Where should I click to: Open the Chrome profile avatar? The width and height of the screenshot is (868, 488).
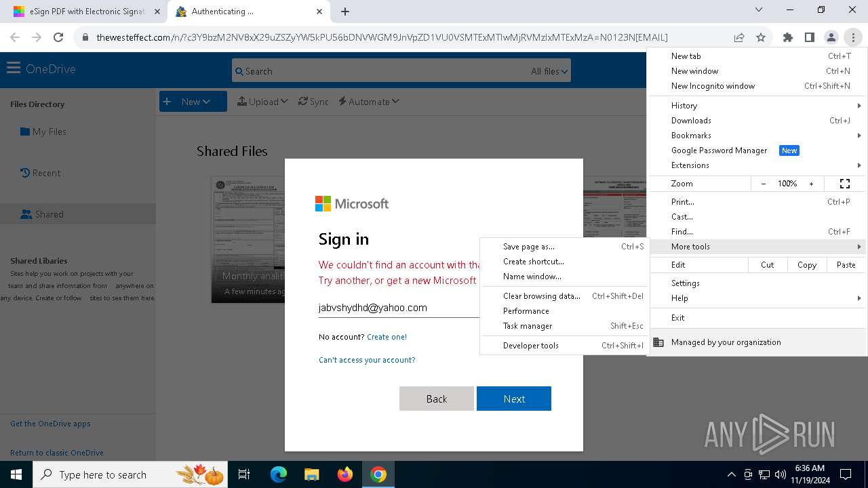[x=831, y=37]
